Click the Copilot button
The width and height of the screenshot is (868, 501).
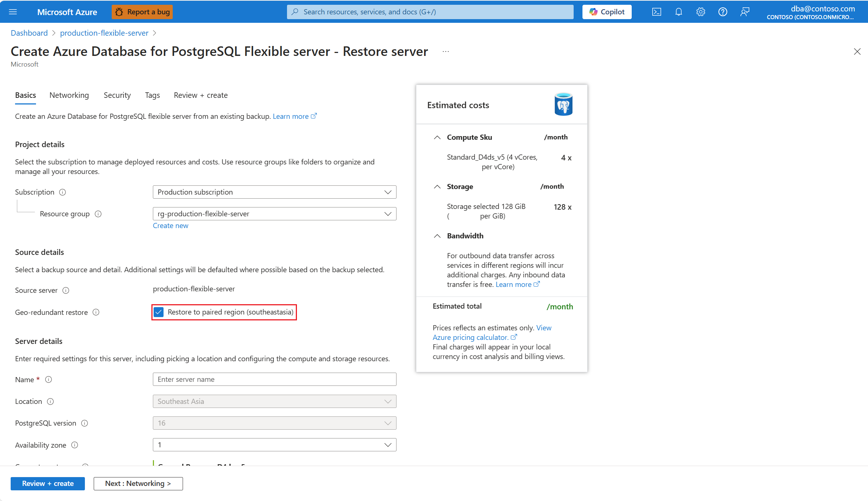[x=607, y=12]
